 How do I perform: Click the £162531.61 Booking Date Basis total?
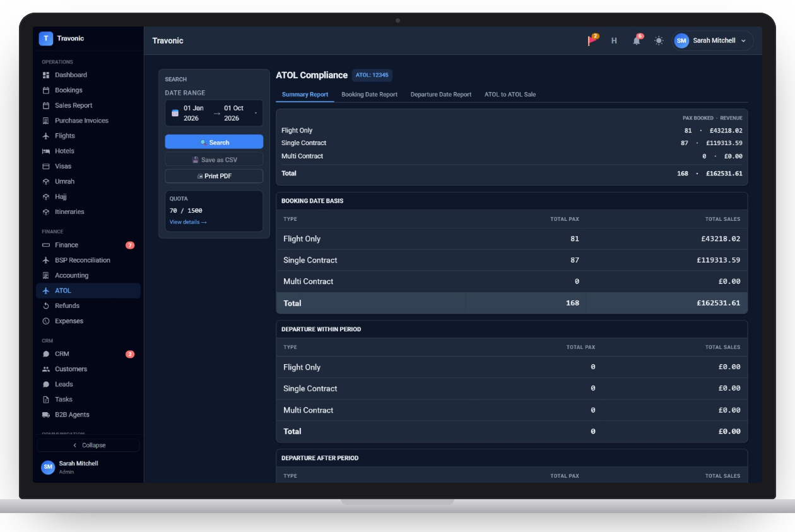[719, 303]
